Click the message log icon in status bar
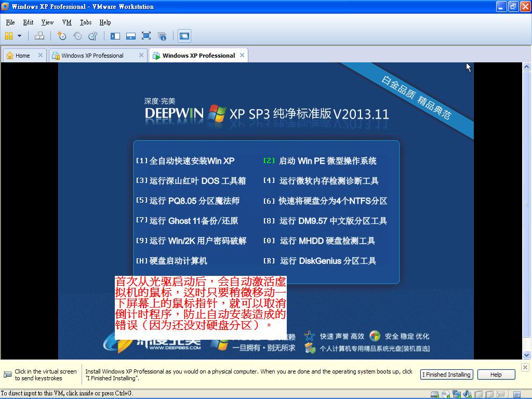Image resolution: width=532 pixels, height=399 pixels. 517,394
